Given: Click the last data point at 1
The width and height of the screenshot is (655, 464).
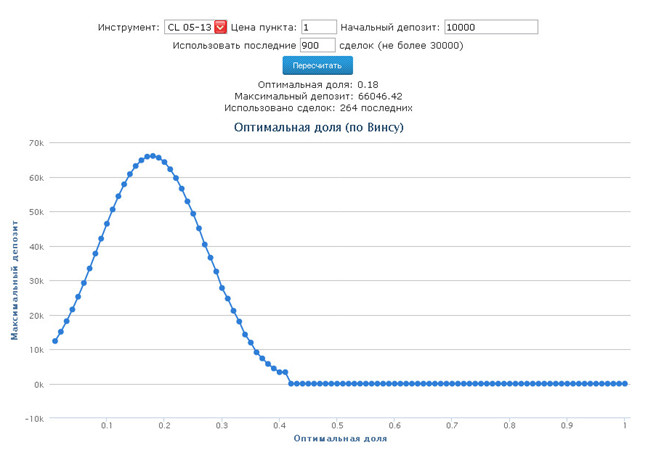Looking at the screenshot, I should [x=625, y=383].
